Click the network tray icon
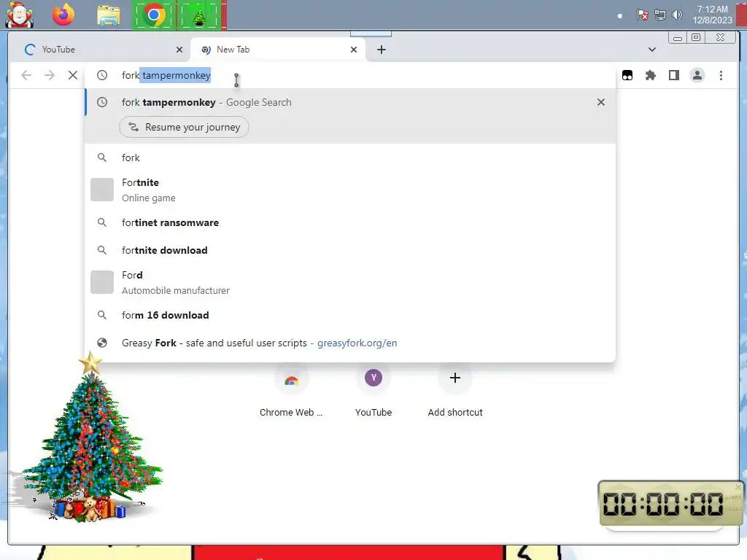The image size is (747, 560). point(659,15)
